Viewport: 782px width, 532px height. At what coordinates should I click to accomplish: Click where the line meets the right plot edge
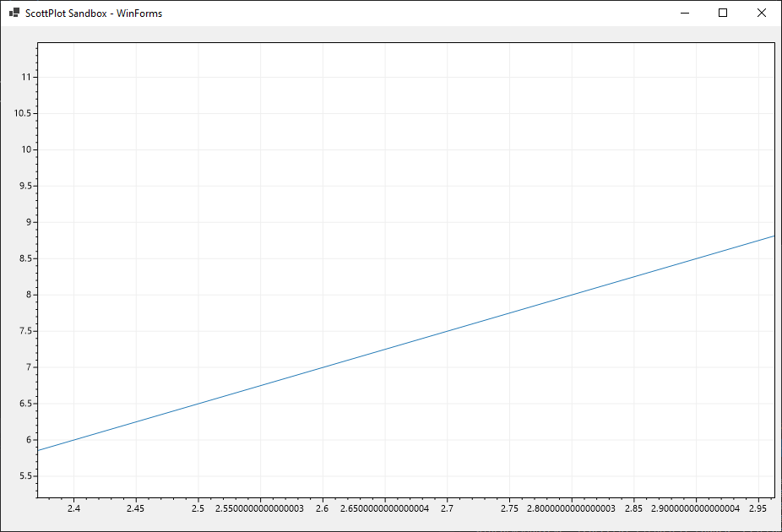click(x=774, y=236)
